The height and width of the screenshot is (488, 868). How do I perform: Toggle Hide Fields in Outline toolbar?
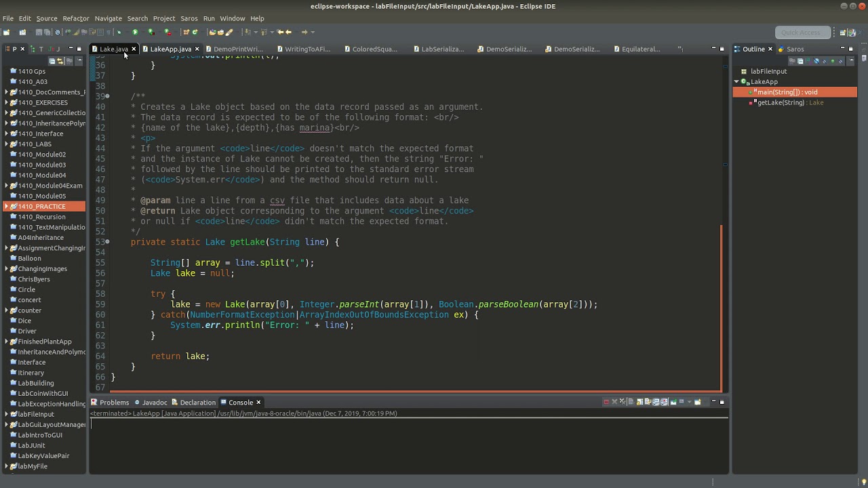pos(816,61)
